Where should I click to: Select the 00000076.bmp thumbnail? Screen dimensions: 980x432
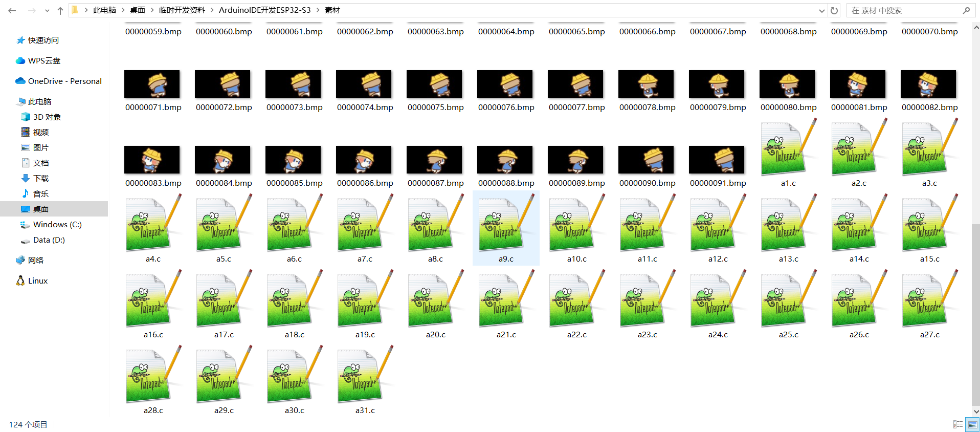tap(505, 84)
